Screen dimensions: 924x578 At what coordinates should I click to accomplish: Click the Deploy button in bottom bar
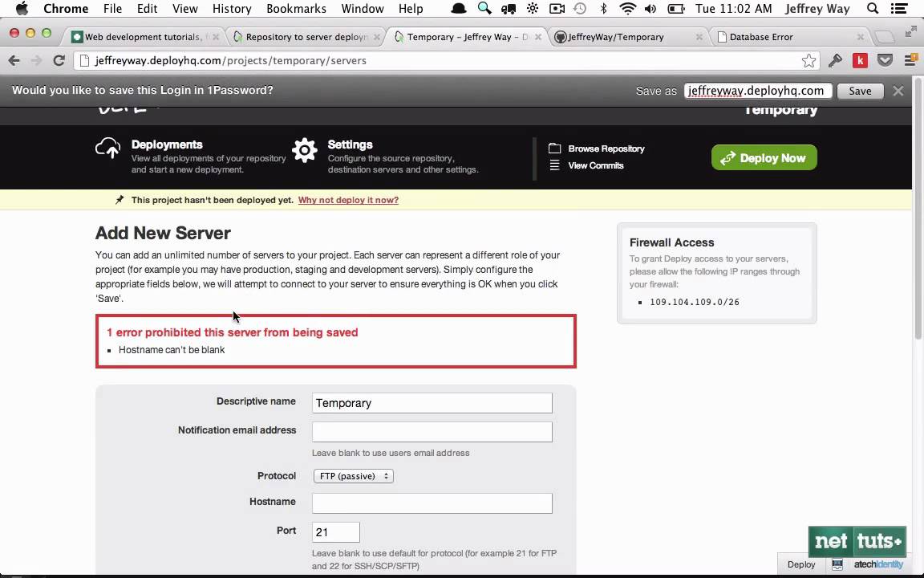click(801, 564)
